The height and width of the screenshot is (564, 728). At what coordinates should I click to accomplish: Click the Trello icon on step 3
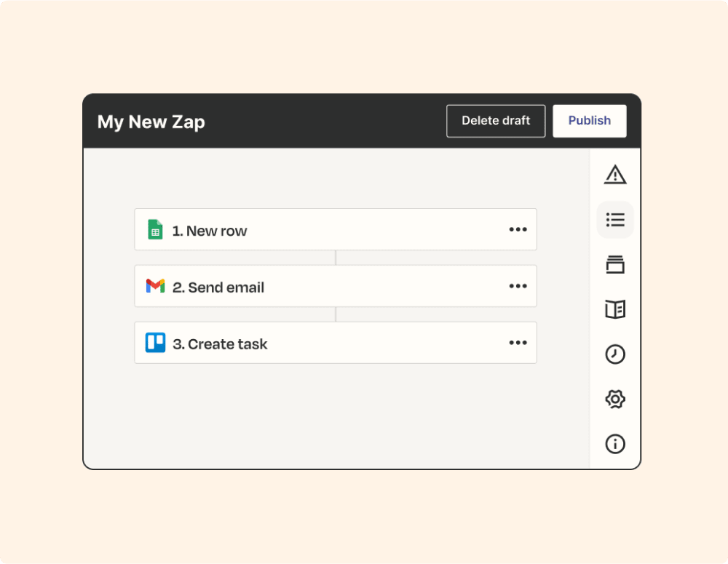click(155, 342)
